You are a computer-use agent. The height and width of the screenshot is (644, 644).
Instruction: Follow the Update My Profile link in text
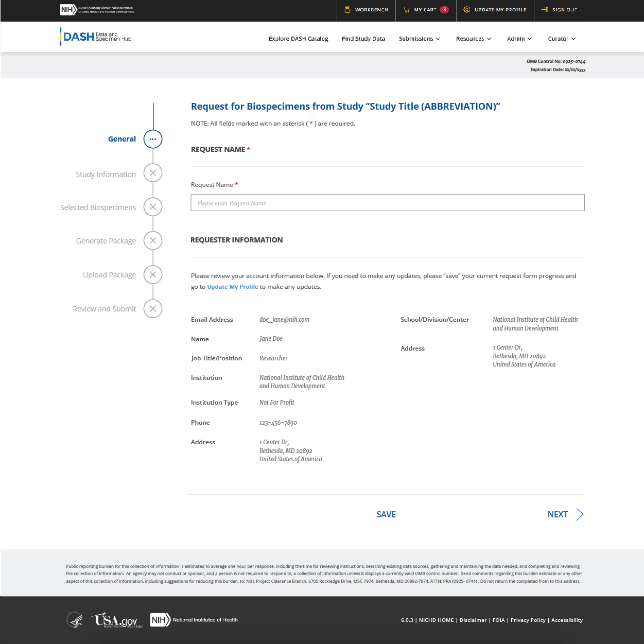[x=232, y=287]
